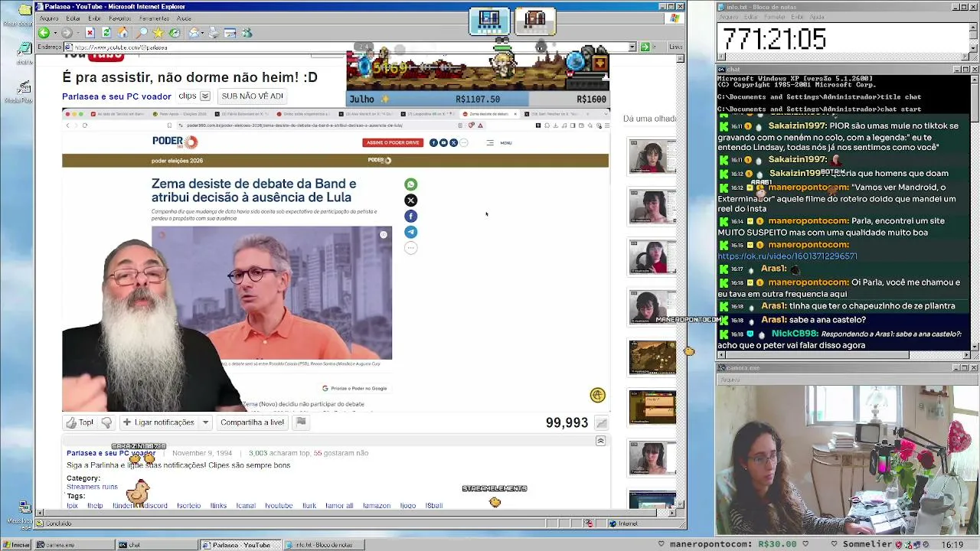This screenshot has height=551, width=980.
Task: Open the video statistics chart icon
Action: pyautogui.click(x=602, y=423)
